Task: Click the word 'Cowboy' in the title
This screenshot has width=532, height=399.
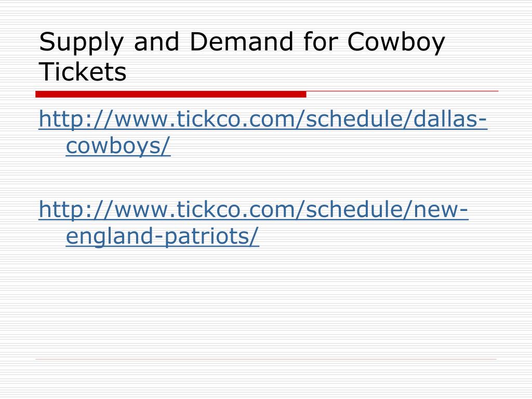Action: coord(396,42)
